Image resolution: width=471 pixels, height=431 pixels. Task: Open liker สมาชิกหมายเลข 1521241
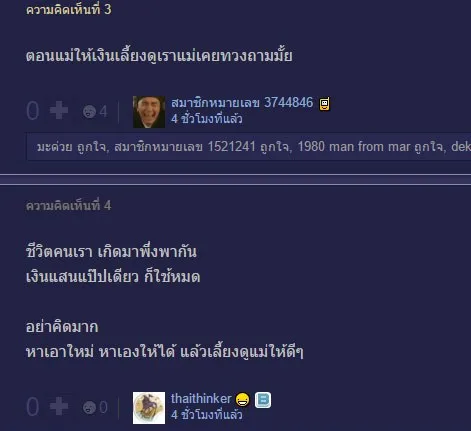tap(185, 147)
